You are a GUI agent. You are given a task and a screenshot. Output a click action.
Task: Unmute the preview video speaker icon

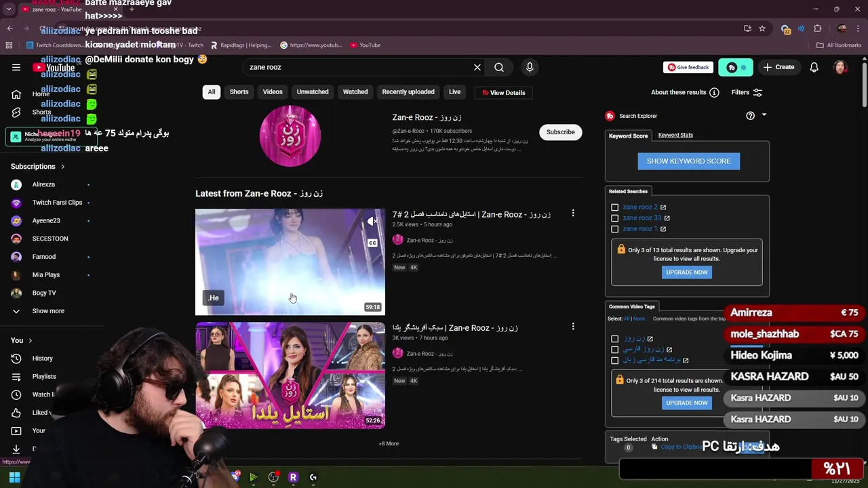[372, 222]
